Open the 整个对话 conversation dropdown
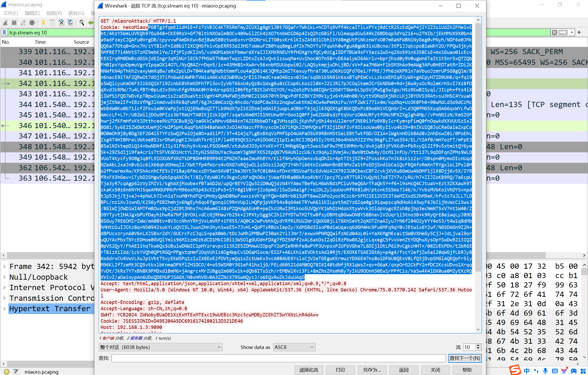This screenshot has width=588, height=375. pyautogui.click(x=161, y=347)
